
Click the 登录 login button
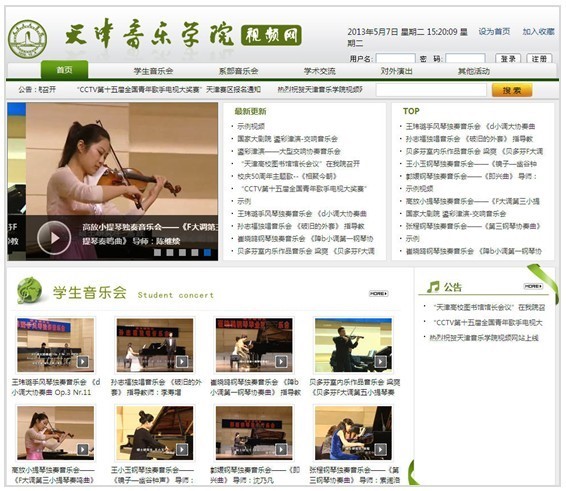click(508, 58)
